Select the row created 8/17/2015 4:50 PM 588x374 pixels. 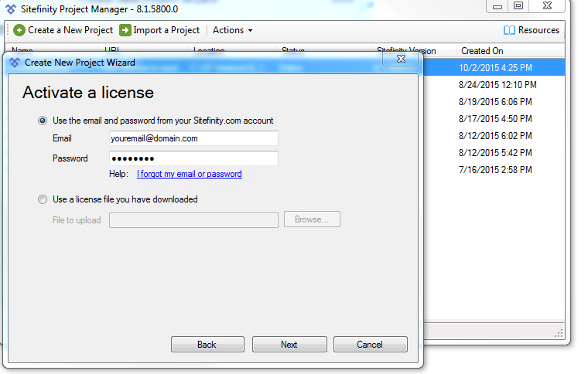coord(495,119)
